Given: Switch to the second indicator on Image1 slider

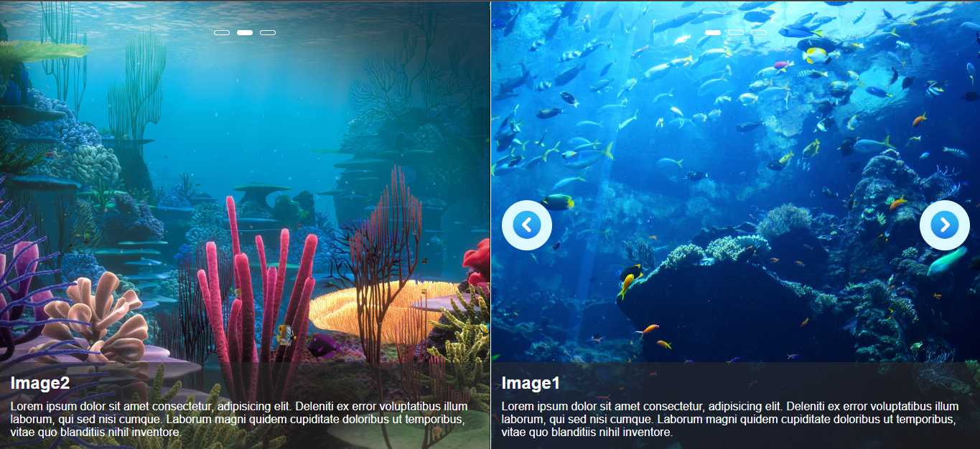Looking at the screenshot, I should 736,32.
